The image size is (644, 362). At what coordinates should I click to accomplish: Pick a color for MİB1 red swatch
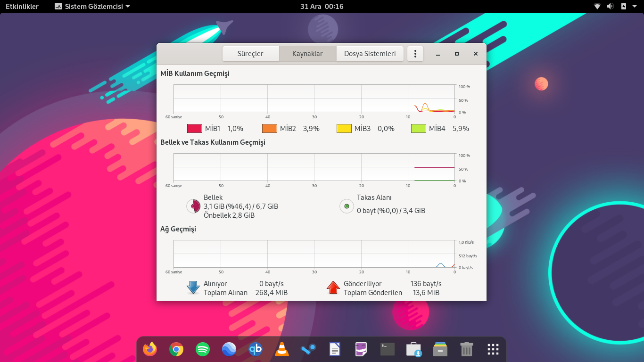click(x=195, y=128)
